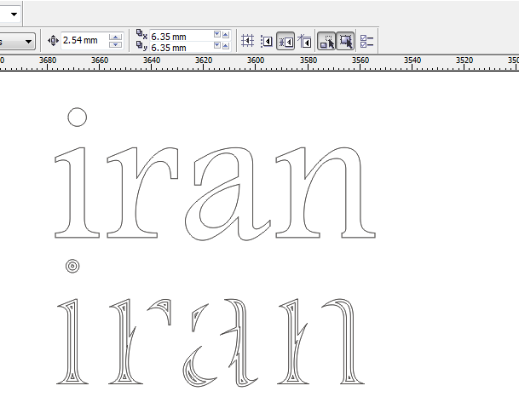
Task: Toggle Snap to Guidelines icon
Action: [267, 40]
